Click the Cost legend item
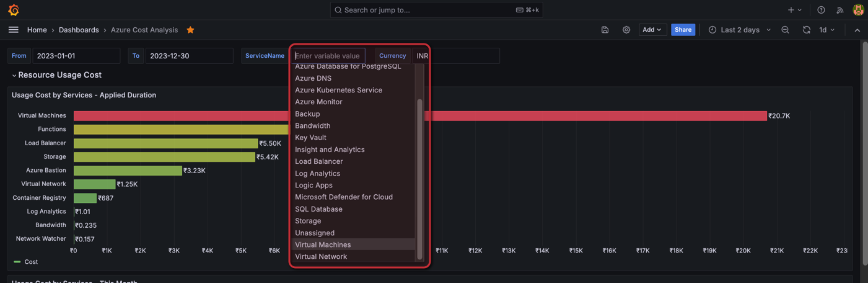The width and height of the screenshot is (868, 283). 26,262
